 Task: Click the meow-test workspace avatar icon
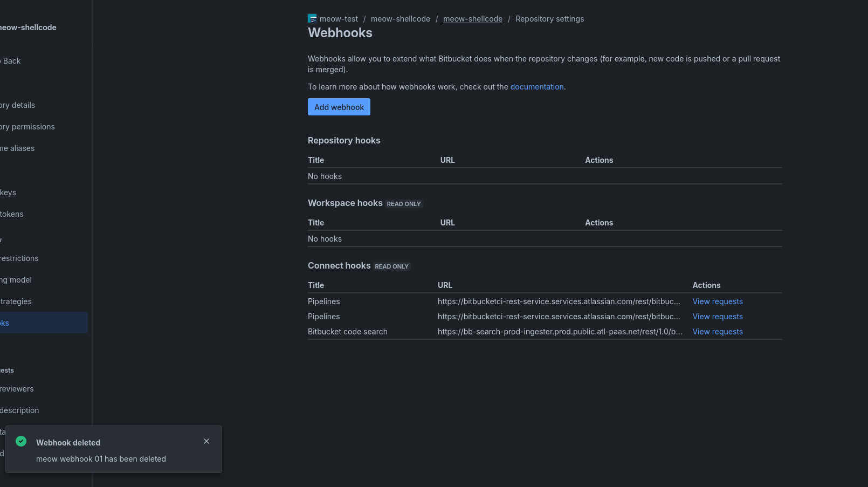(x=312, y=19)
